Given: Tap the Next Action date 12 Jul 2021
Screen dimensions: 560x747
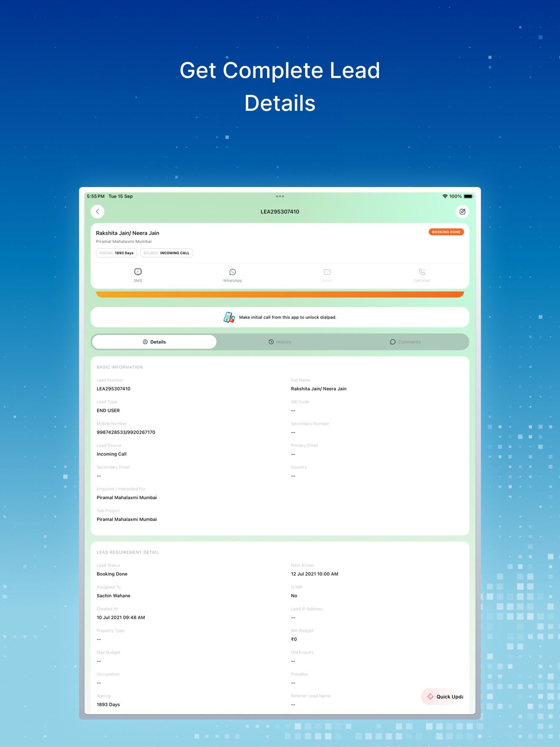Looking at the screenshot, I should pos(315,574).
